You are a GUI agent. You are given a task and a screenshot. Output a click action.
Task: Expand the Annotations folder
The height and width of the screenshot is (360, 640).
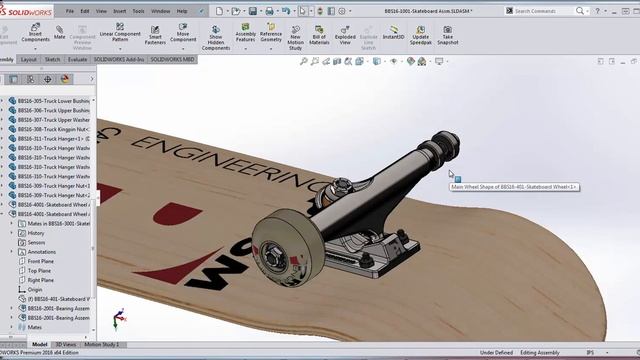coord(12,251)
